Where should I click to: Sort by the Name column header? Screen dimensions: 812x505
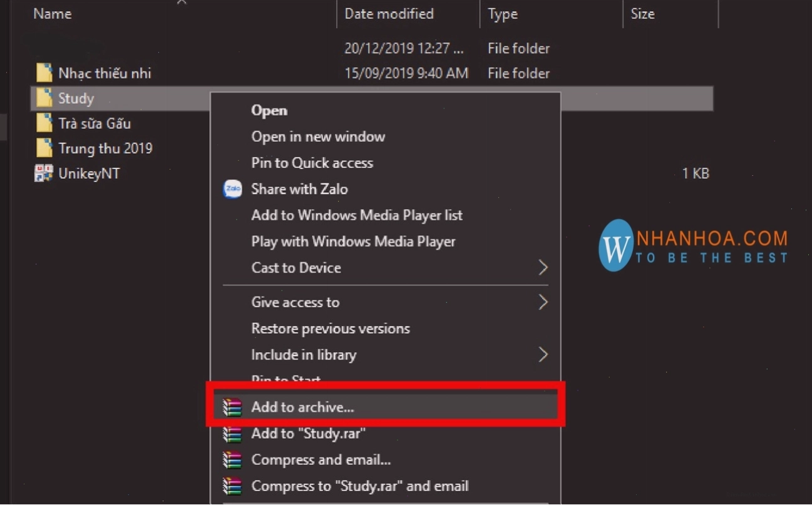point(52,14)
